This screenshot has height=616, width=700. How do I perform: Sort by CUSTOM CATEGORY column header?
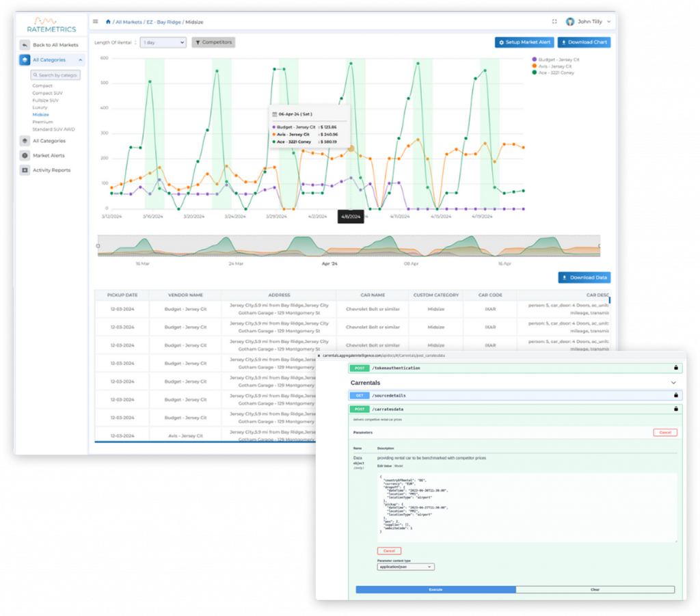click(435, 295)
